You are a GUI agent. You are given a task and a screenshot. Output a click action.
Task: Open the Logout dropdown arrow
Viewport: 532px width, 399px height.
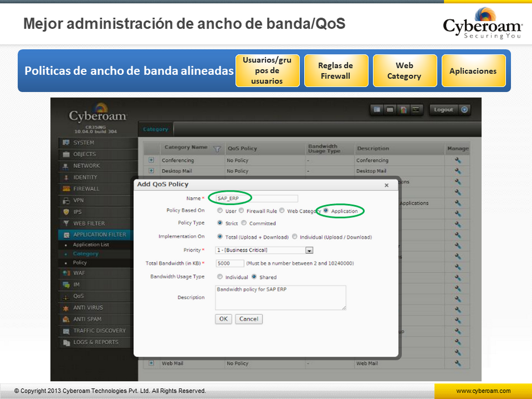[465, 110]
